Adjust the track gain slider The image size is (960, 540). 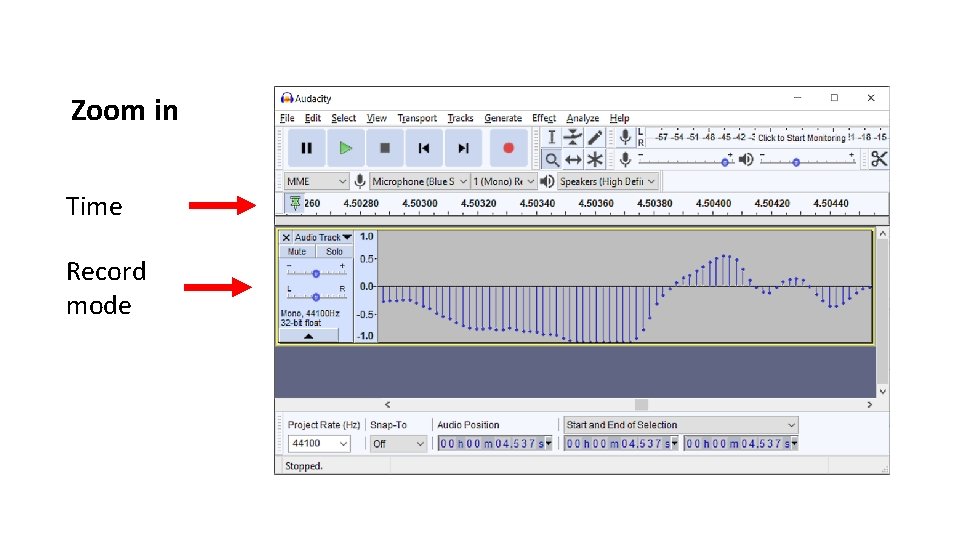point(316,273)
